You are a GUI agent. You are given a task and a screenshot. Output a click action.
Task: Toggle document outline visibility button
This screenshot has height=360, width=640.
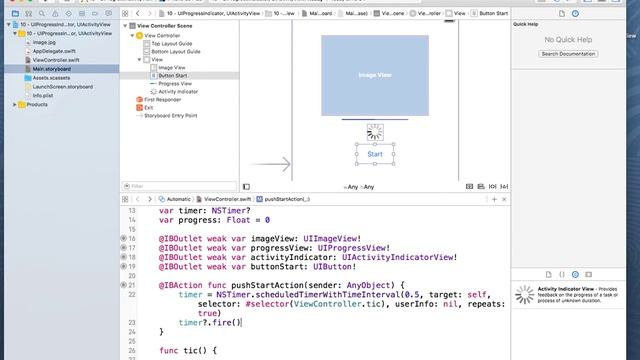click(246, 187)
